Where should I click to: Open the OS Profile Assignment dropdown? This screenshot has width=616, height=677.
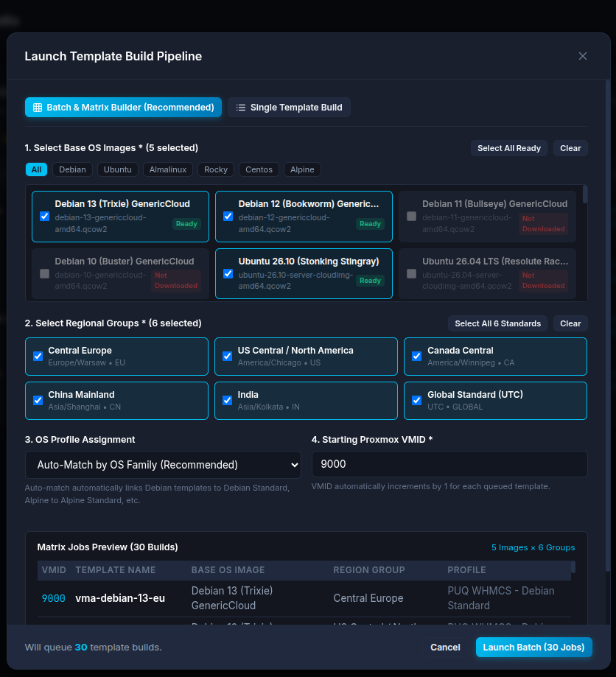163,465
